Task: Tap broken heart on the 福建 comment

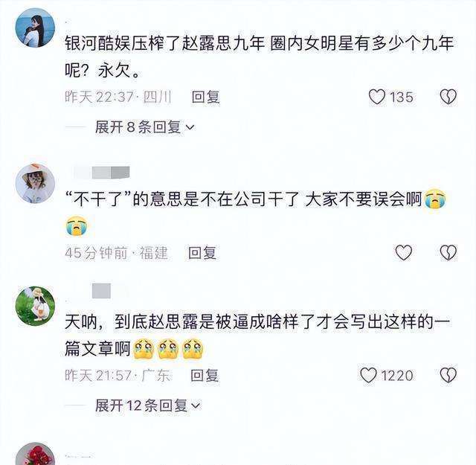Action: point(448,253)
